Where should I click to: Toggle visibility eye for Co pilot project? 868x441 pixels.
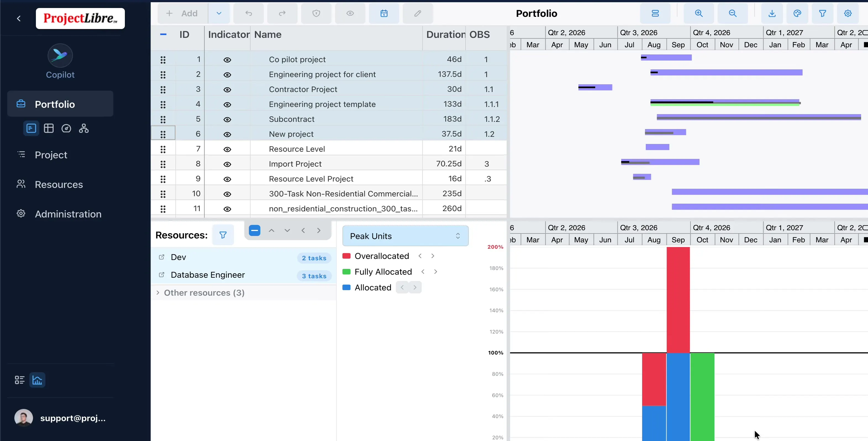tap(227, 60)
